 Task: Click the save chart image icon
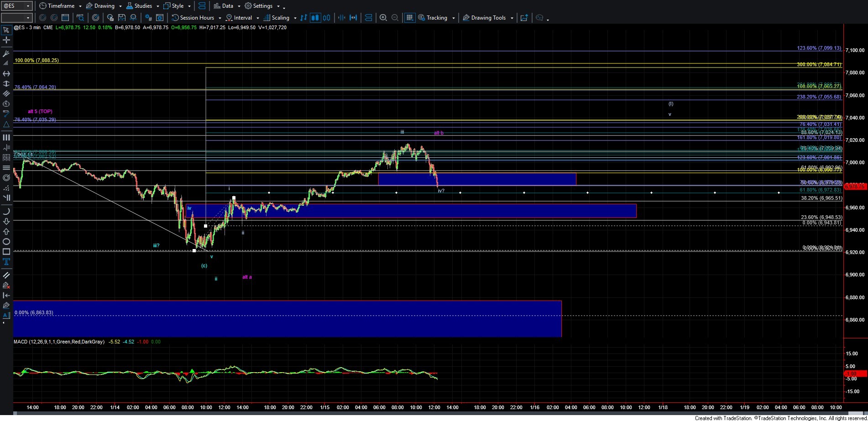[x=121, y=18]
